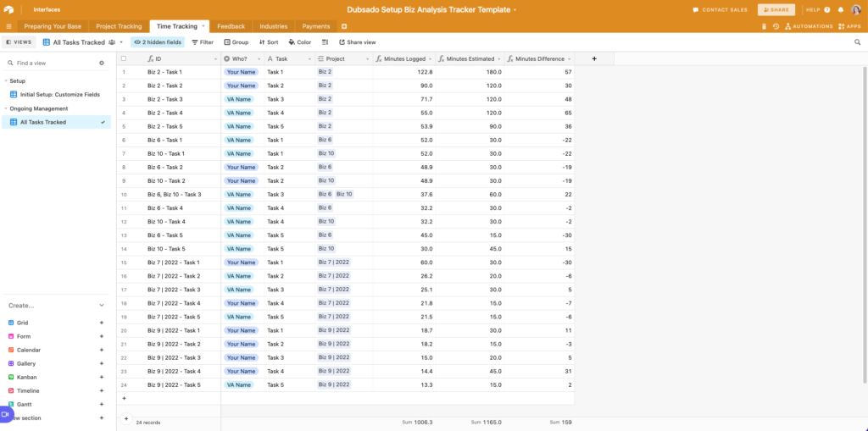Open All Tasks Tracked view dropdown arrow
Viewport: 868px width, 431px height.
[x=121, y=42]
